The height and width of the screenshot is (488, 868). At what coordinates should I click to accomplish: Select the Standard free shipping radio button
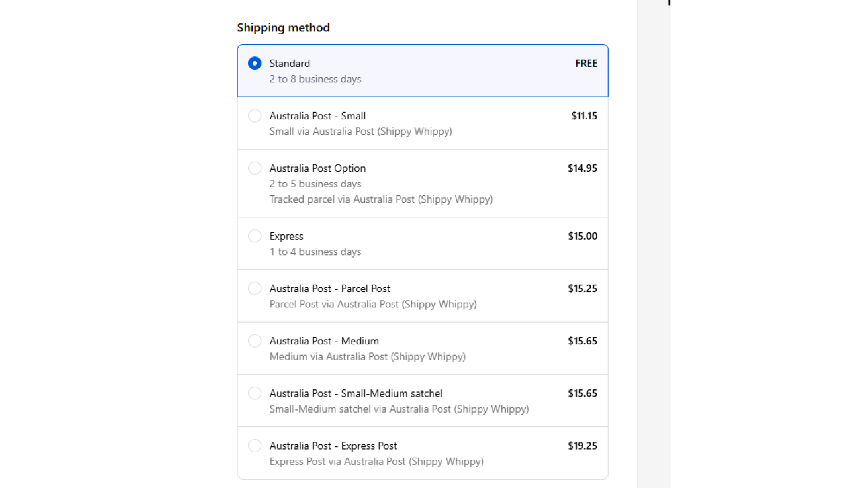point(254,63)
